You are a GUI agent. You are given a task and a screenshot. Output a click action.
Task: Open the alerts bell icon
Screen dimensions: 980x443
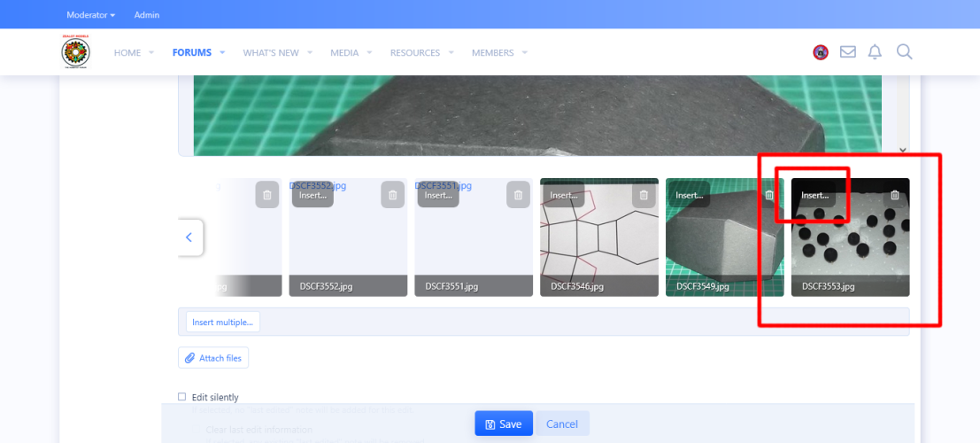click(875, 52)
